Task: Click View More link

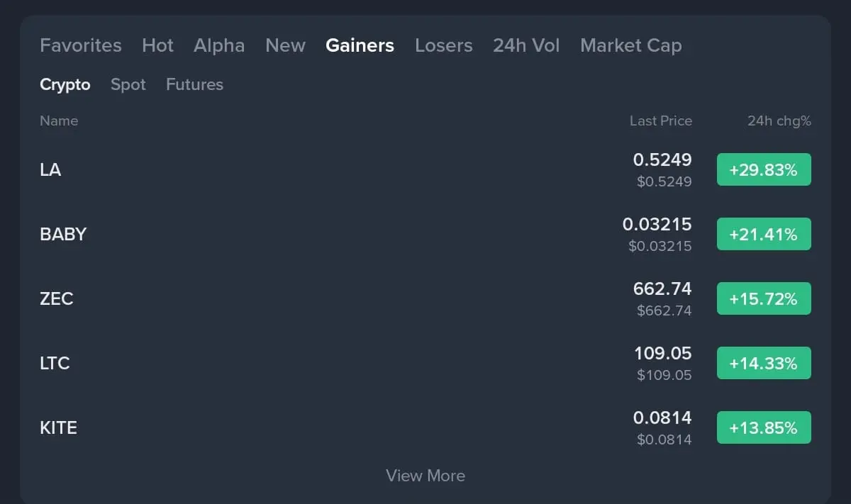Action: point(425,476)
